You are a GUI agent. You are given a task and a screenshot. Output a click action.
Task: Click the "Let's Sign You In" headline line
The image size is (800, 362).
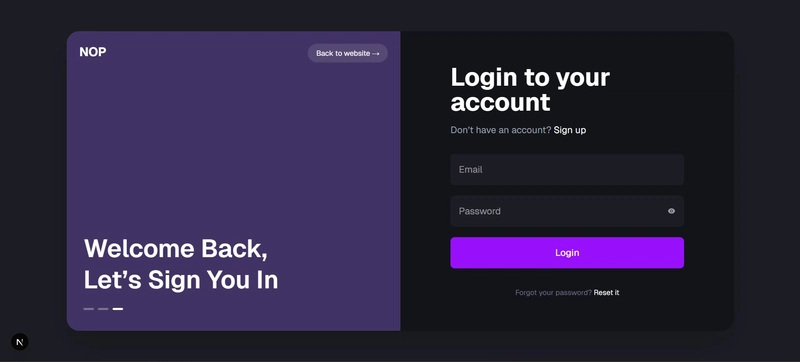(x=181, y=280)
